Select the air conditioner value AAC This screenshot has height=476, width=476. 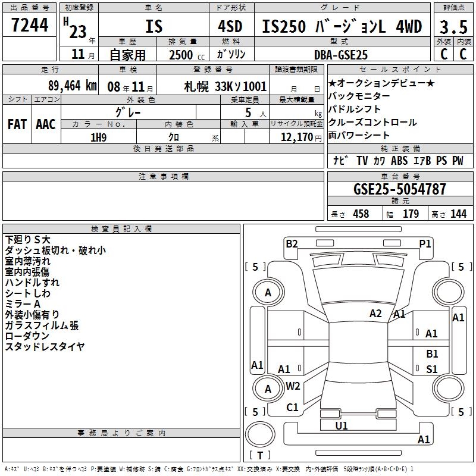point(46,124)
